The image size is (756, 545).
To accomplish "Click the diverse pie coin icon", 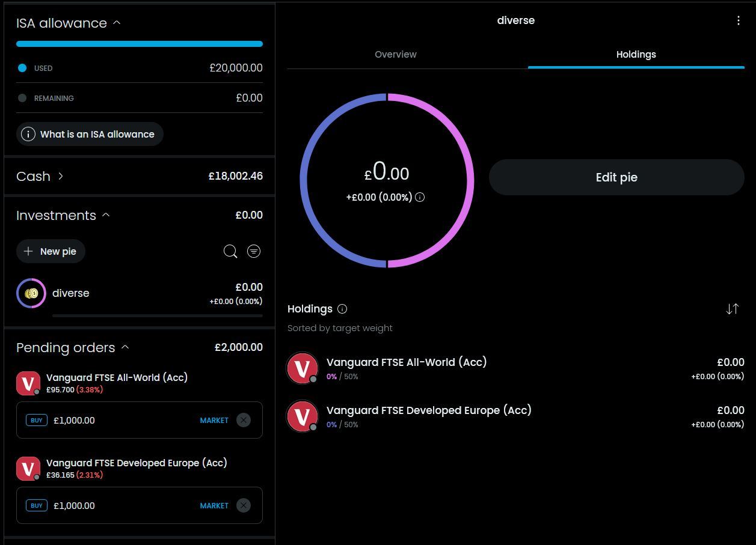I will (x=31, y=293).
